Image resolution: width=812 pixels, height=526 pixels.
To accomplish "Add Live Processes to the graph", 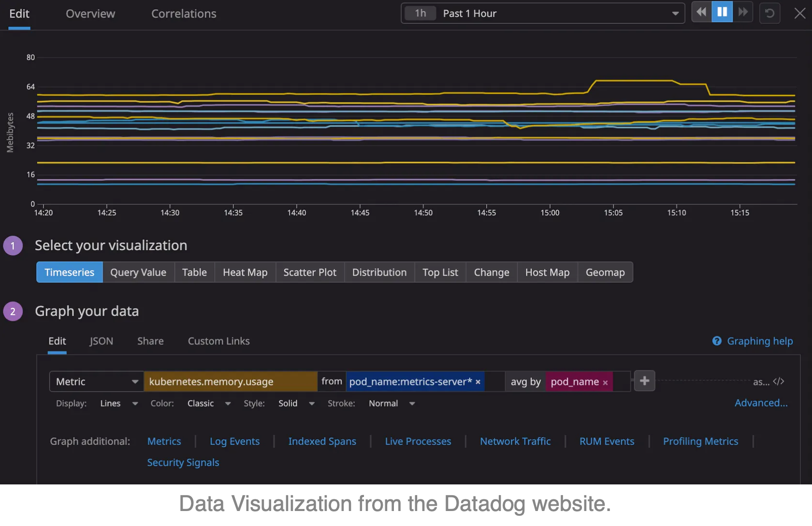I will tap(418, 441).
